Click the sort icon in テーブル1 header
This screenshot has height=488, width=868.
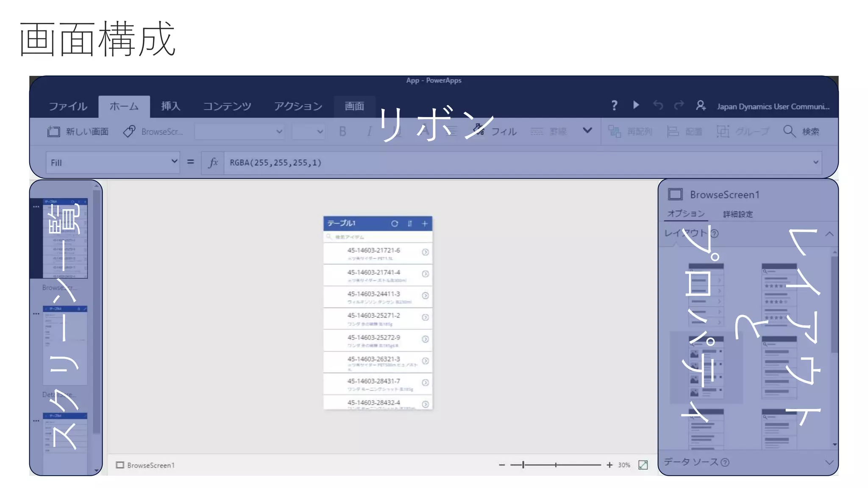(409, 223)
